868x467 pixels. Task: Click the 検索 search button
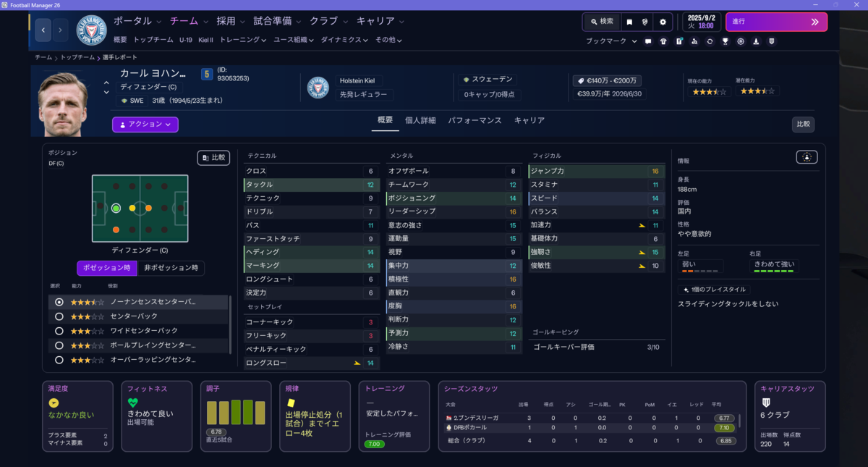[x=601, y=22]
